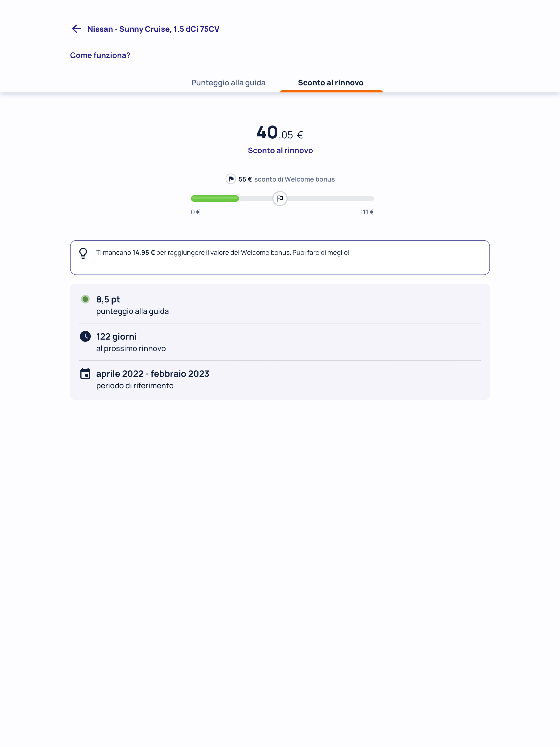Click the 40,05 € discount amount
Image resolution: width=560 pixels, height=747 pixels.
(x=280, y=132)
